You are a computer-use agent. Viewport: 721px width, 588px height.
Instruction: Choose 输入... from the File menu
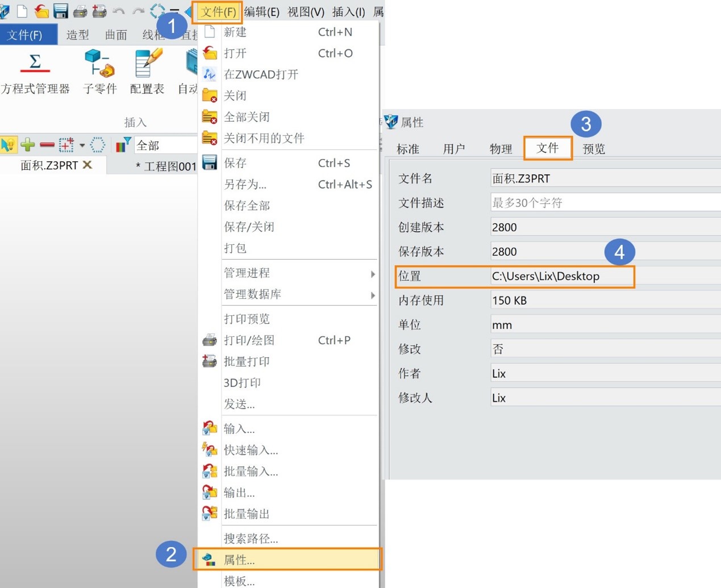pos(289,429)
